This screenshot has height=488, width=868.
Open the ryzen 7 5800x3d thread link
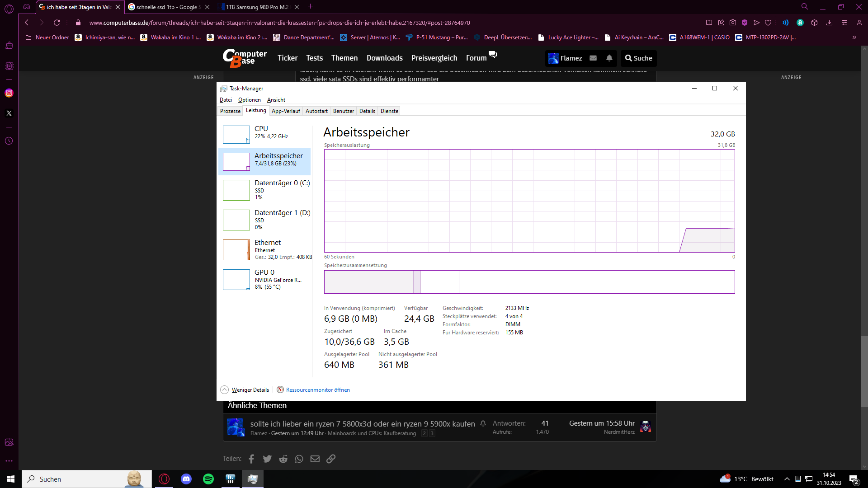[362, 424]
